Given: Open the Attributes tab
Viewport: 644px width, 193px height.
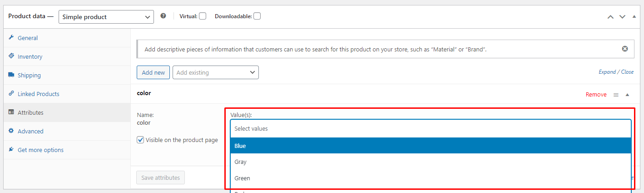Looking at the screenshot, I should (30, 112).
